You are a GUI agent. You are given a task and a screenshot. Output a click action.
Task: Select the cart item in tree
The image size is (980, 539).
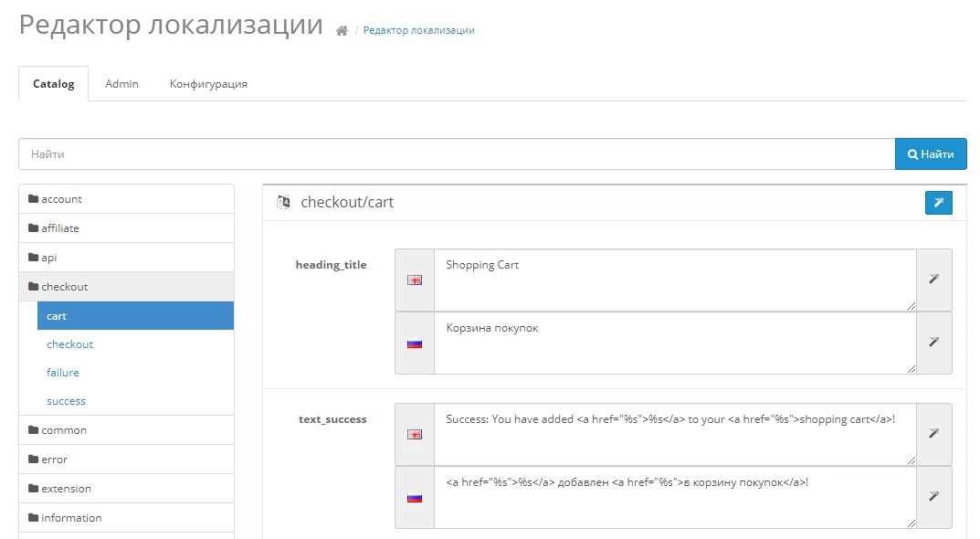point(135,316)
